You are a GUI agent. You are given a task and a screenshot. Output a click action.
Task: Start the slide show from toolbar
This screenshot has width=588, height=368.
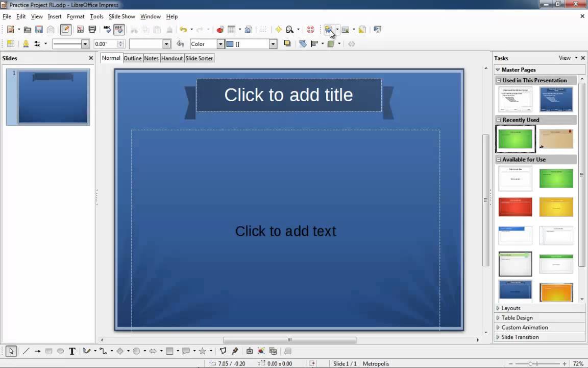(377, 30)
